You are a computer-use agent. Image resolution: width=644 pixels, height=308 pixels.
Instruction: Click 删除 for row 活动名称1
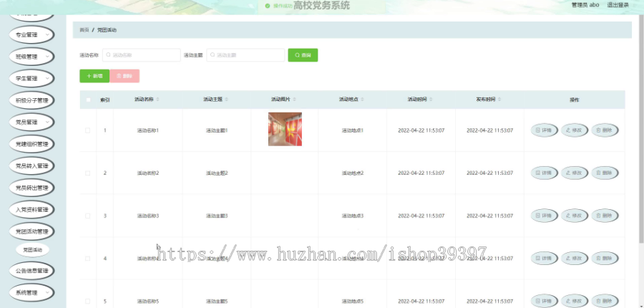[605, 130]
